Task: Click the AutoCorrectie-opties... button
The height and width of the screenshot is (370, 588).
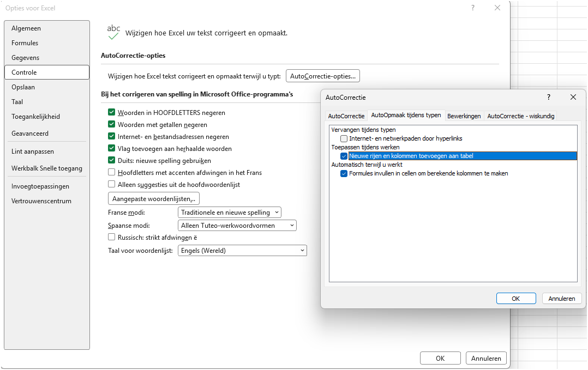Action: [323, 76]
